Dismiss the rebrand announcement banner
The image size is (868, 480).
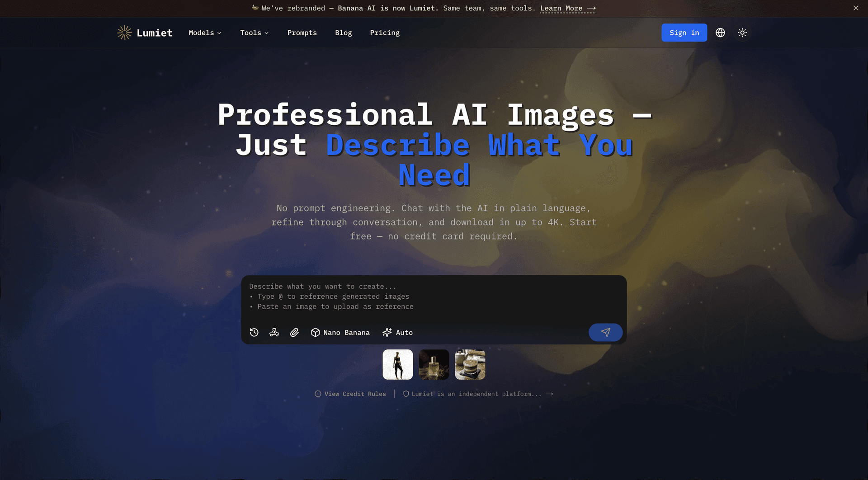point(856,8)
